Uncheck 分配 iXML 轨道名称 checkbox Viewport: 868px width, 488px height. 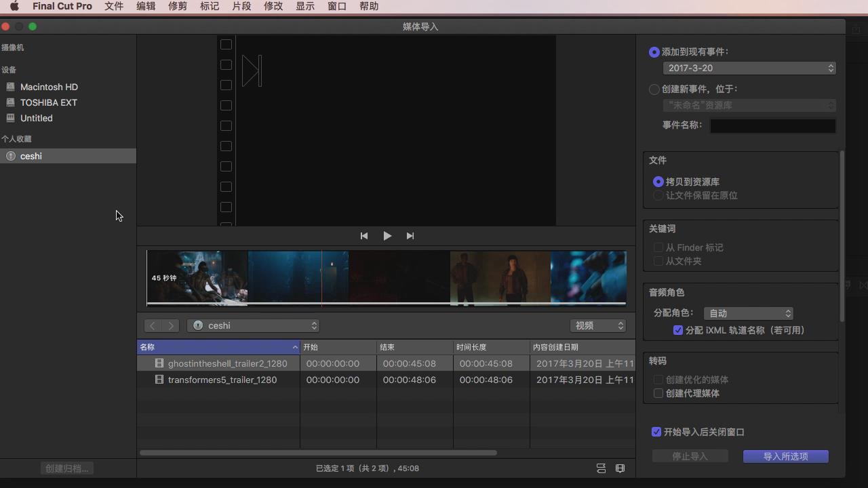[677, 330]
